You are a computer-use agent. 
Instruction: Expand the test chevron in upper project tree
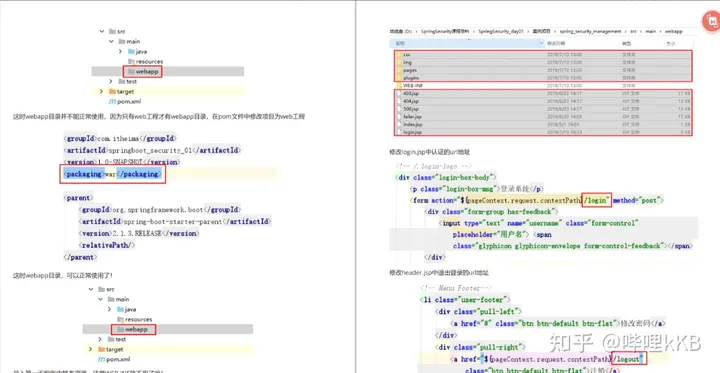[111, 81]
